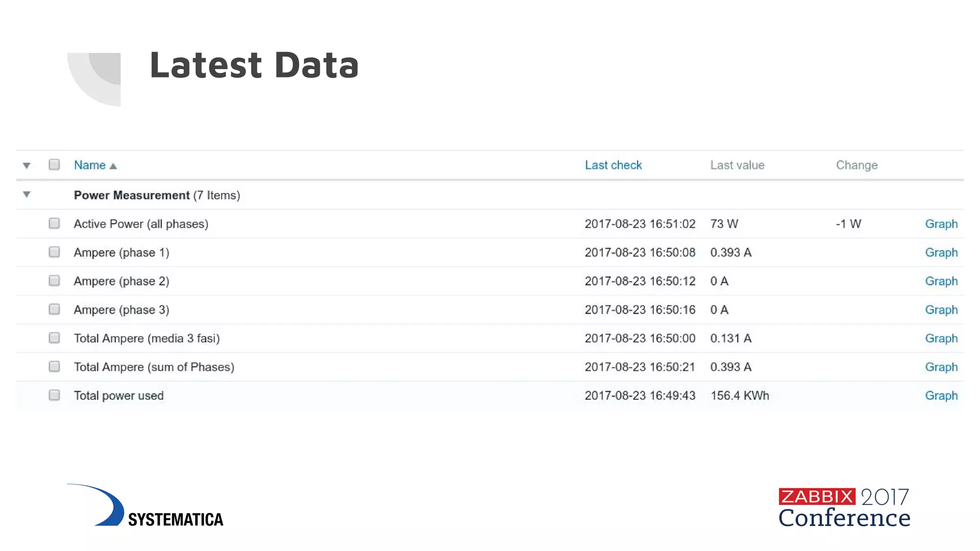Screen dimensions: 980x551
Task: Open Graph for Ampere (phase 1)
Action: [941, 253]
